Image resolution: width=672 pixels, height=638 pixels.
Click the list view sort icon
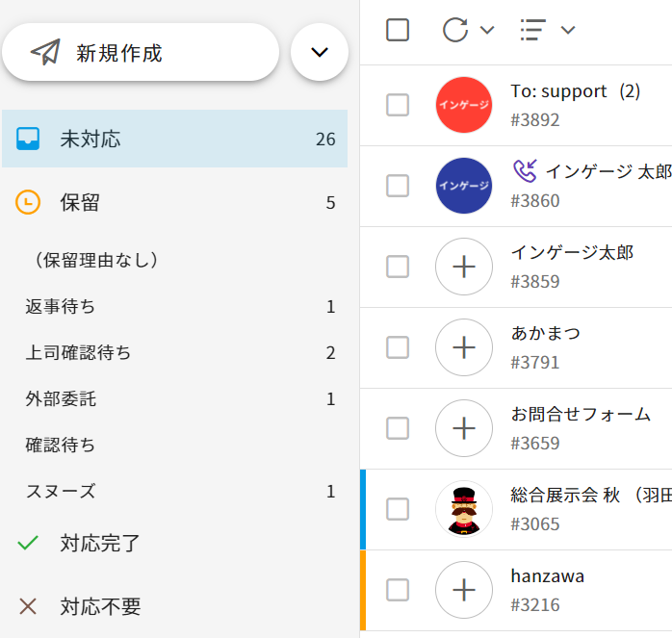[x=532, y=30]
